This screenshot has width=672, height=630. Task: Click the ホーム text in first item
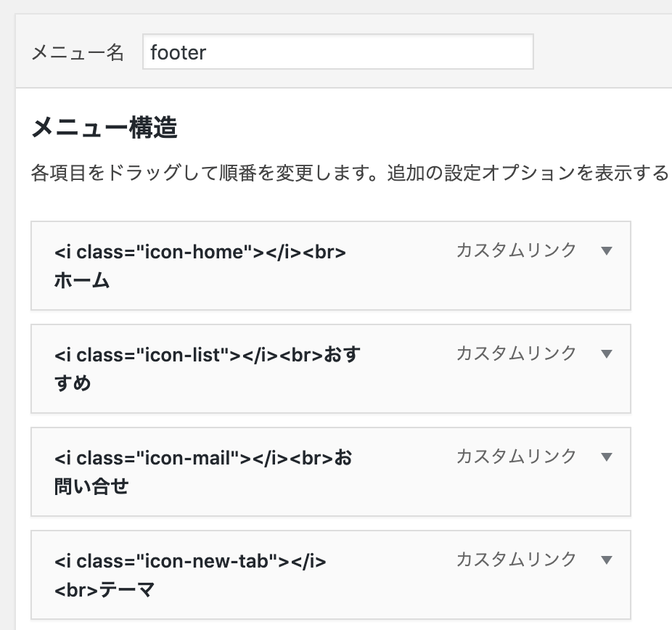pos(82,280)
